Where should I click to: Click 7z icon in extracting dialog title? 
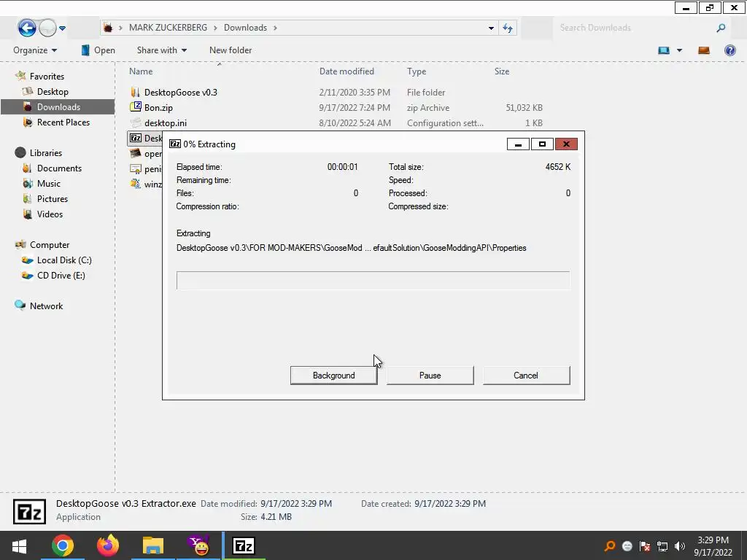tap(175, 144)
